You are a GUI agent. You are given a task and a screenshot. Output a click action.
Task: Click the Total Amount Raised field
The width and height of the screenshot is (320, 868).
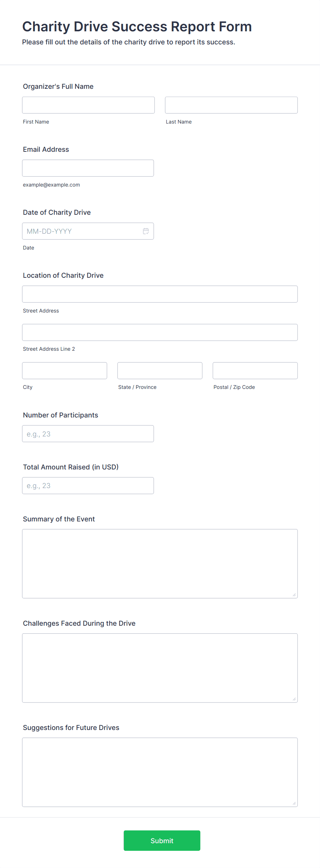point(88,485)
